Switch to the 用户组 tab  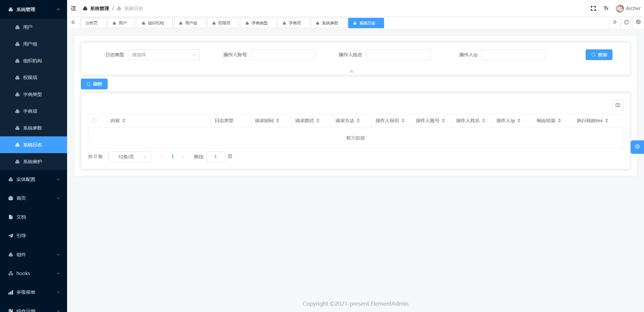pyautogui.click(x=190, y=23)
